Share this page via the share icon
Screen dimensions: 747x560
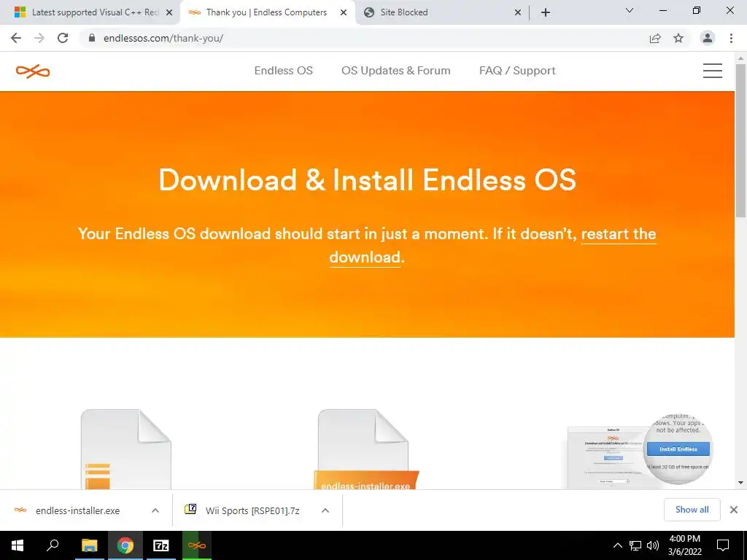pyautogui.click(x=655, y=38)
